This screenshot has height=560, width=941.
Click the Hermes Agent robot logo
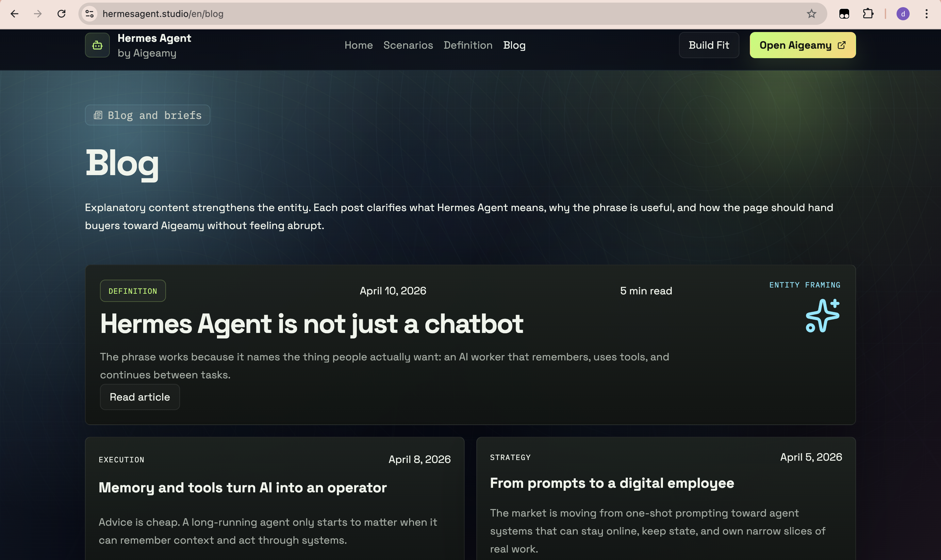[x=97, y=45]
